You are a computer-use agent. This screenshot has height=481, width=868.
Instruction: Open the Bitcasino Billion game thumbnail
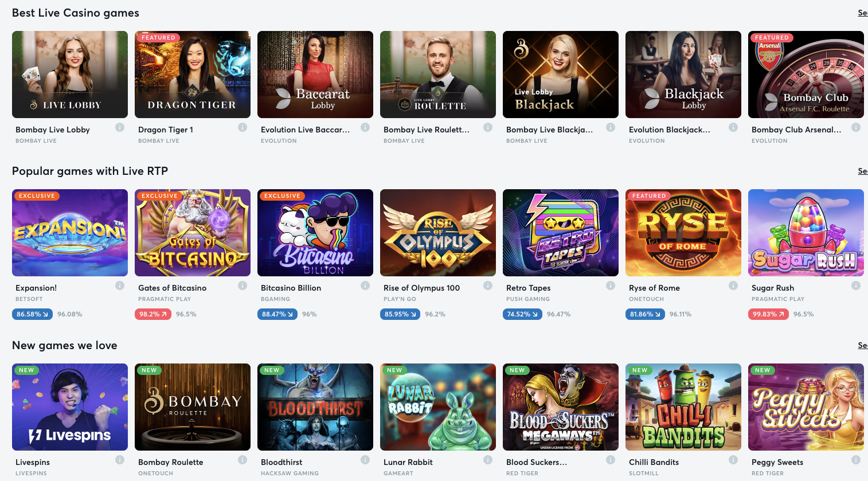[x=315, y=233]
